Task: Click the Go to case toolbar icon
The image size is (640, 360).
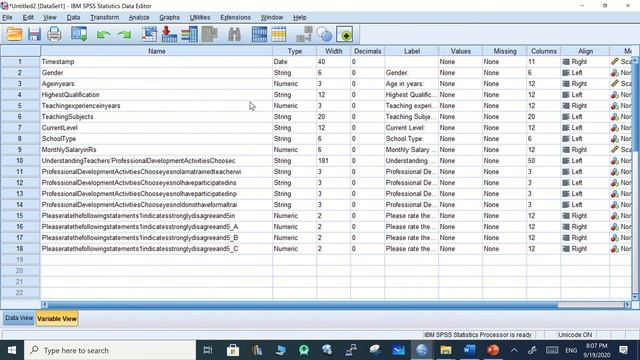Action: (149, 34)
